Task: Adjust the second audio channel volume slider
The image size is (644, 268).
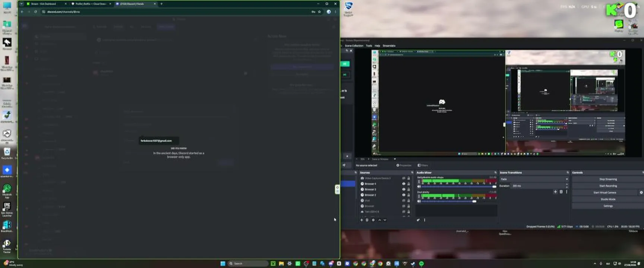Action: [x=459, y=201]
